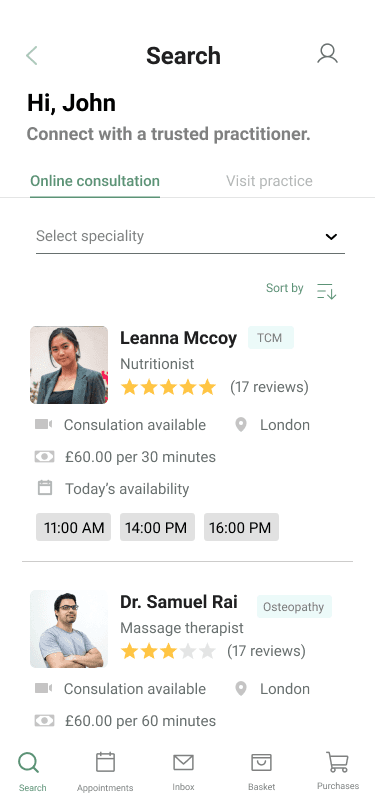
Task: Open the Inbox envelope icon
Action: click(x=183, y=762)
